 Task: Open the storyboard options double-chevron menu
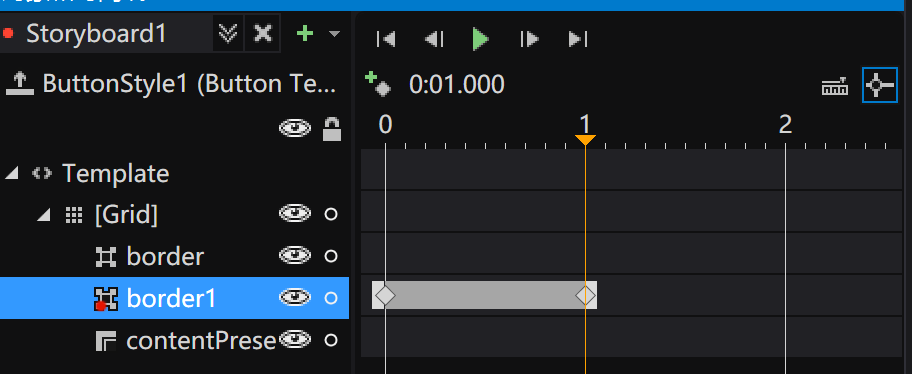coord(228,34)
